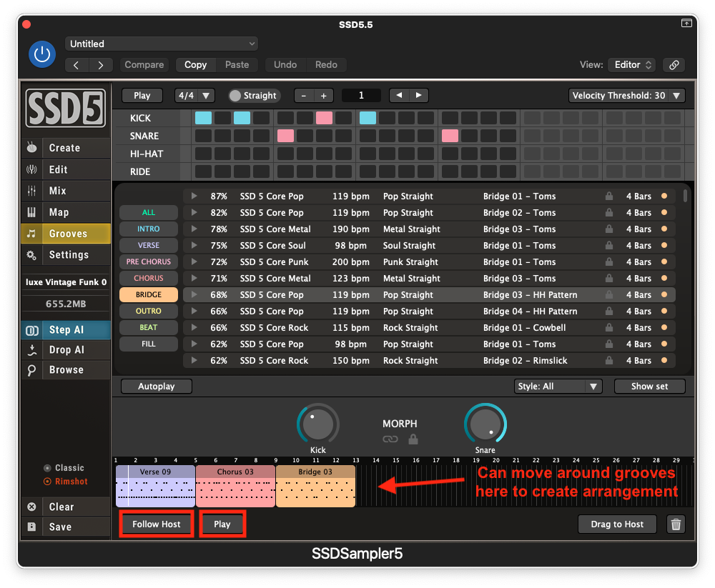Screen dimensions: 715x588
Task: Click the Mix faders icon
Action: click(x=31, y=191)
